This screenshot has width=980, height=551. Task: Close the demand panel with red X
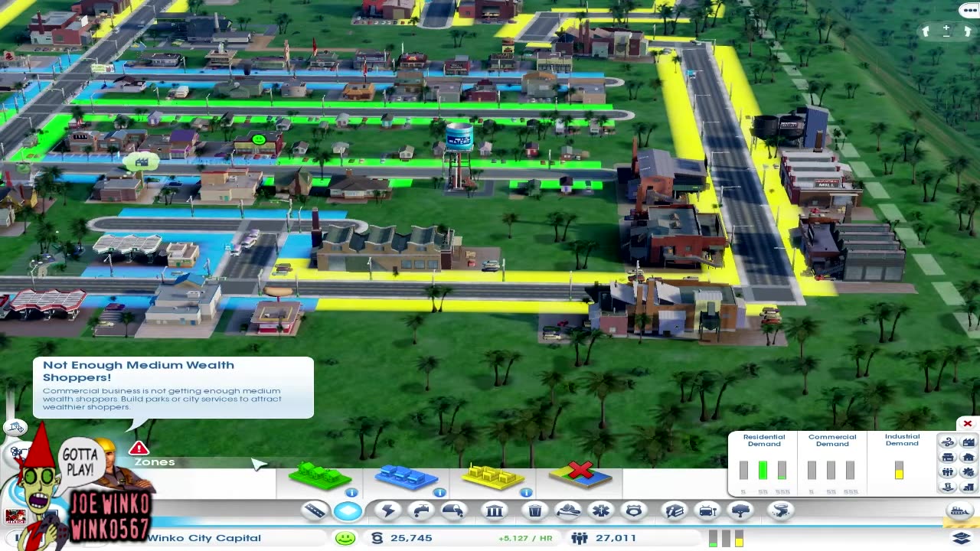tap(968, 424)
